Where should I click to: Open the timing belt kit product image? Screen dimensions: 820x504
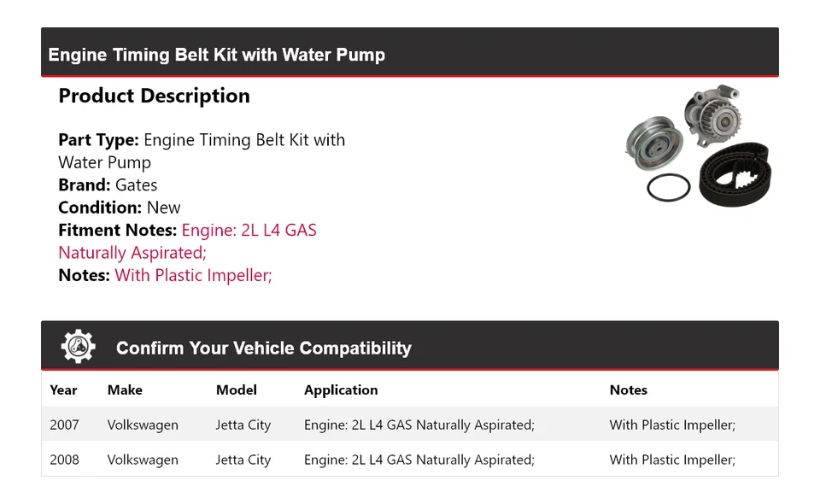coord(698,145)
